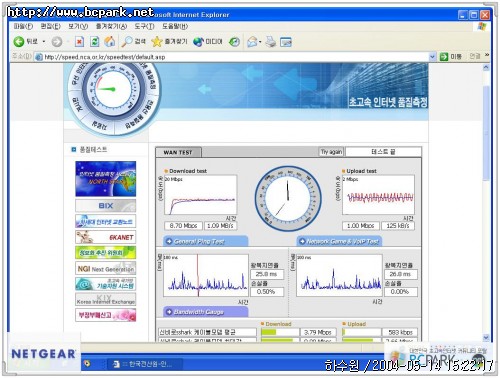500x378 pixels.
Task: Click the 1.09 MB/s download value
Action: pyautogui.click(x=220, y=226)
